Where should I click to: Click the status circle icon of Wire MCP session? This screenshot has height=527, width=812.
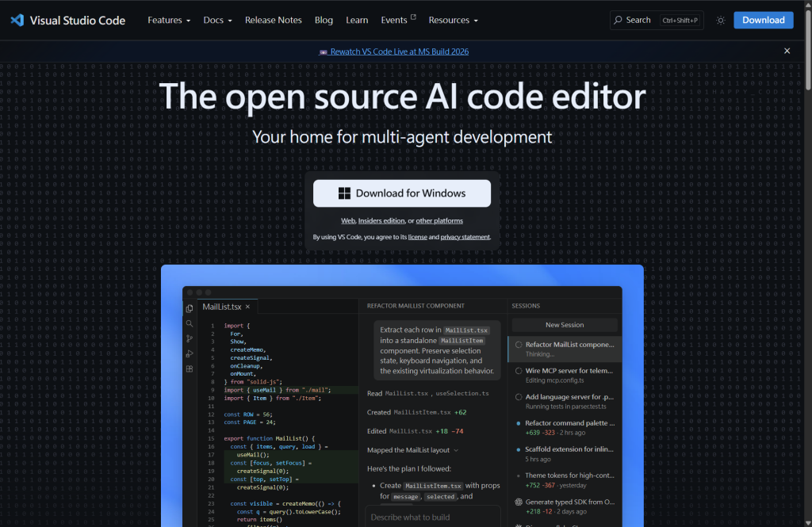click(519, 371)
